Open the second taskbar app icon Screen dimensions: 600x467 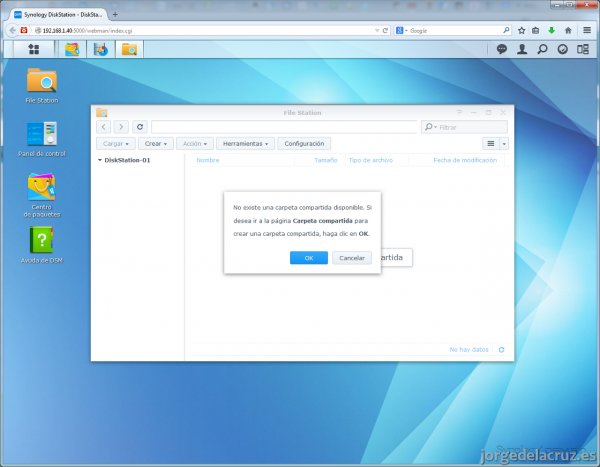[x=101, y=49]
